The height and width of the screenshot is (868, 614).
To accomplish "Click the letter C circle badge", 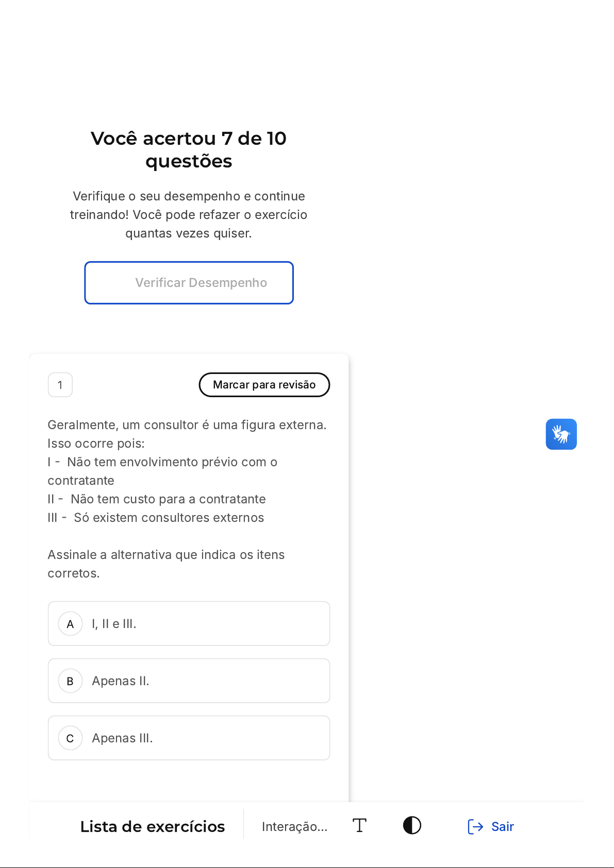I will [70, 738].
